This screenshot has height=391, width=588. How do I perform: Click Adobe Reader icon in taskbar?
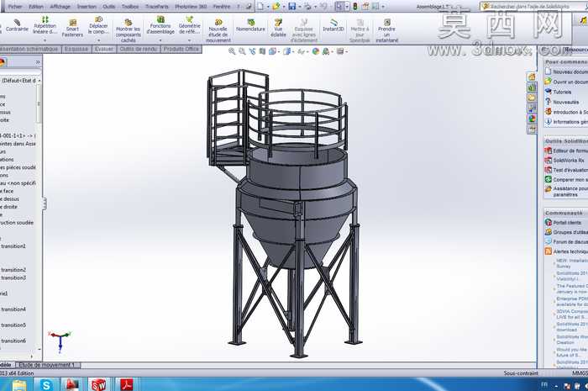click(126, 384)
